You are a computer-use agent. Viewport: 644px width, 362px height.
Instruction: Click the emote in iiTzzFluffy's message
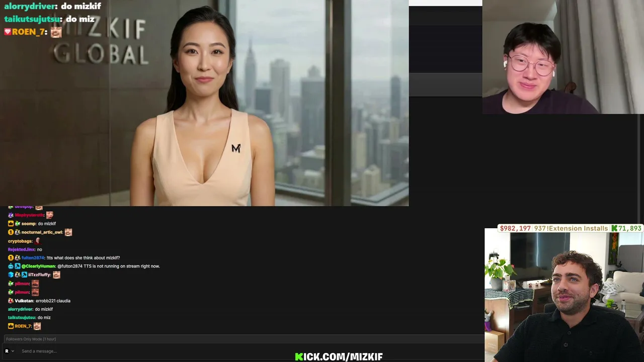coord(56,275)
